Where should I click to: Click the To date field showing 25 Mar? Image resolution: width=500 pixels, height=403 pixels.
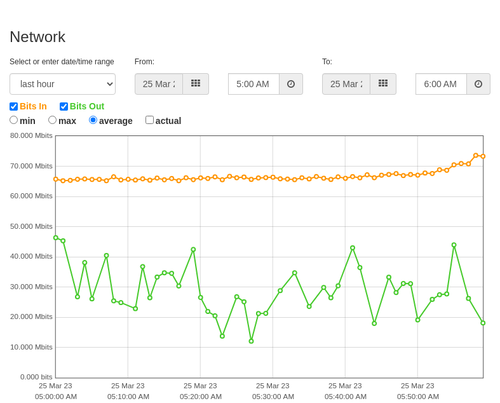click(346, 84)
